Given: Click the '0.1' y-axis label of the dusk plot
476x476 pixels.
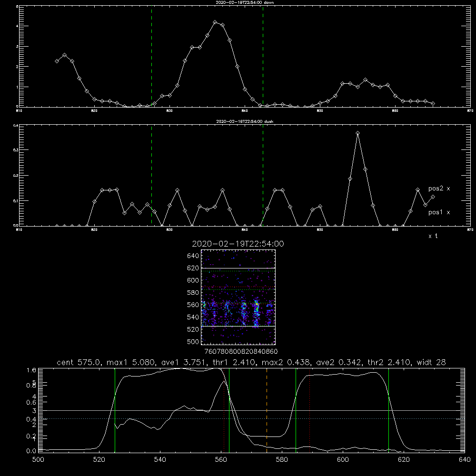Looking at the screenshot, I should click(x=16, y=201).
